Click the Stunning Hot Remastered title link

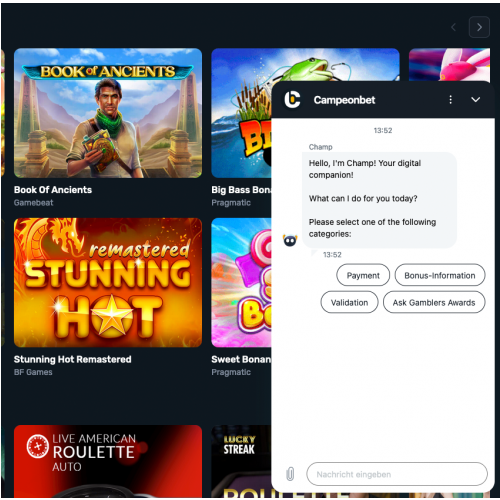[73, 359]
